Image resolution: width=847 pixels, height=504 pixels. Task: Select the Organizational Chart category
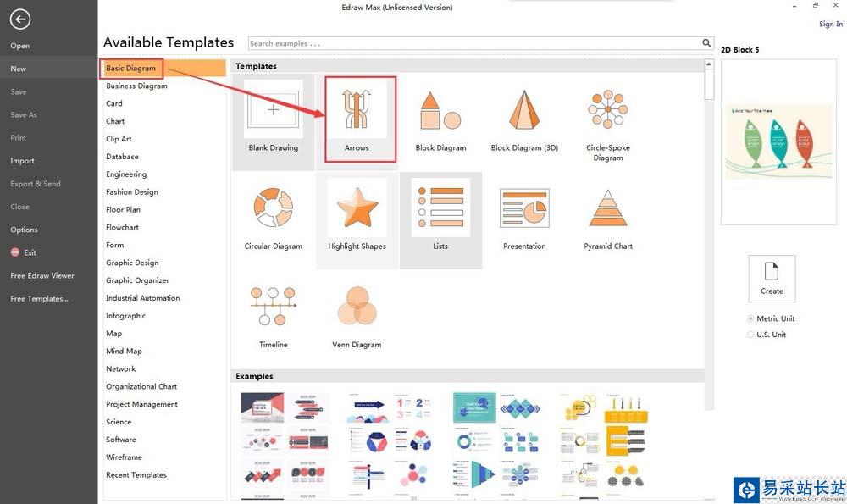pos(141,387)
